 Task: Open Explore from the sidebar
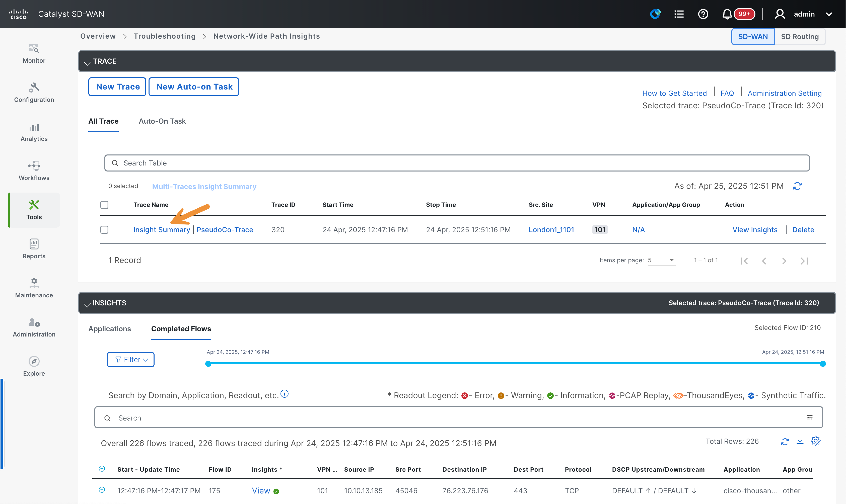coord(34,366)
